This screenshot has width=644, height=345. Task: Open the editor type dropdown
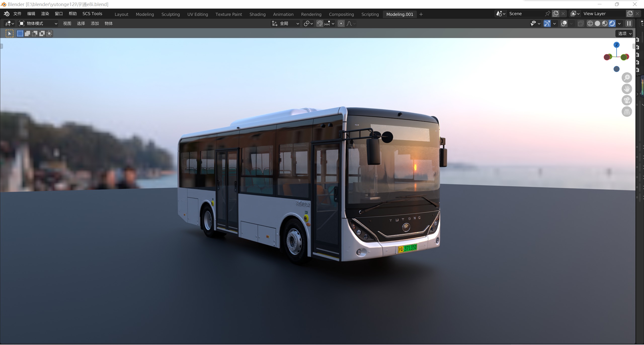coord(10,23)
